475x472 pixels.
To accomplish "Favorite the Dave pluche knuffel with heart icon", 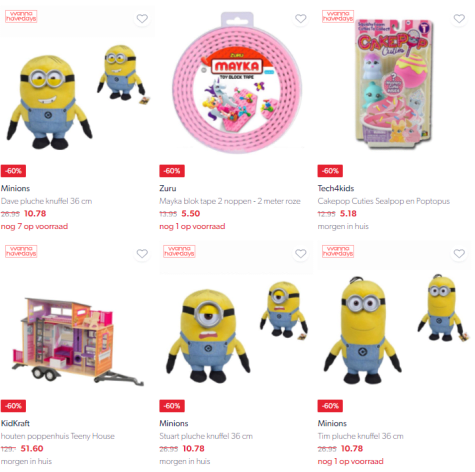I will [142, 19].
